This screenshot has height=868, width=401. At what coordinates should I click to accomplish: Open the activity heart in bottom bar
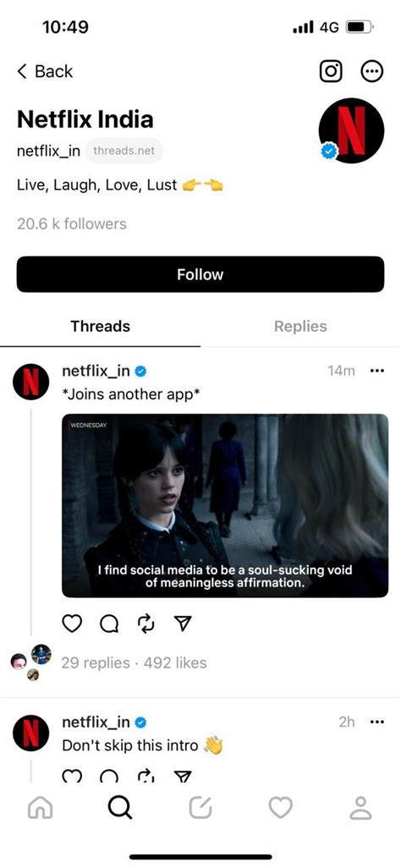(x=280, y=808)
